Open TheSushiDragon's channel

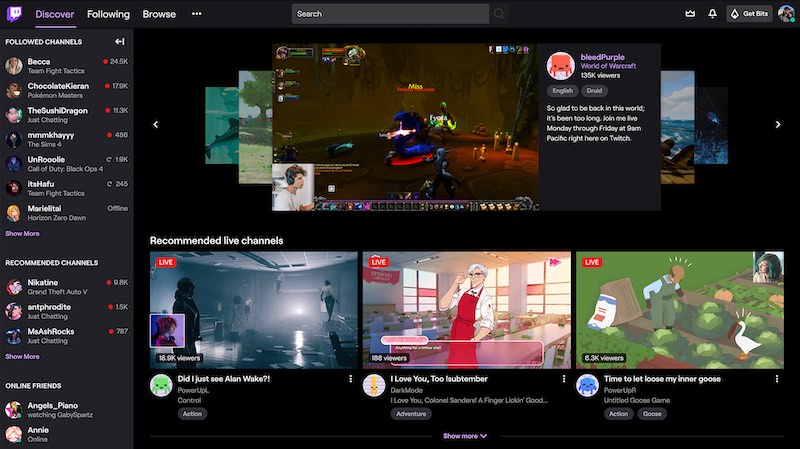[x=66, y=115]
